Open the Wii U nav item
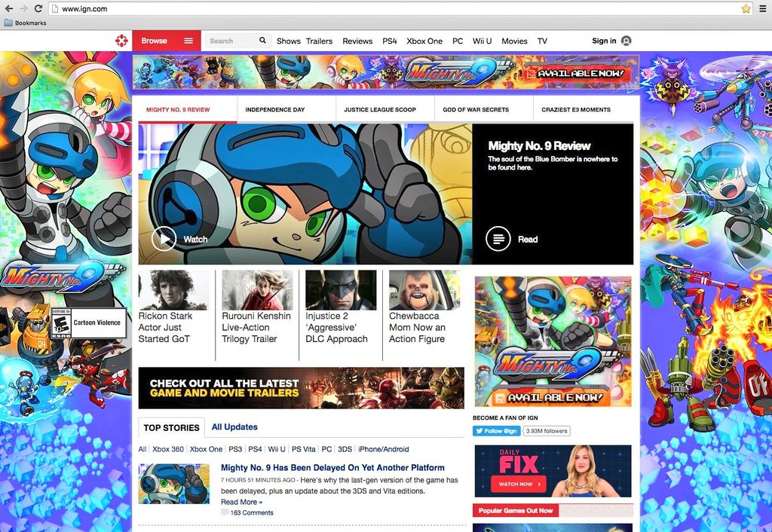 pyautogui.click(x=482, y=41)
